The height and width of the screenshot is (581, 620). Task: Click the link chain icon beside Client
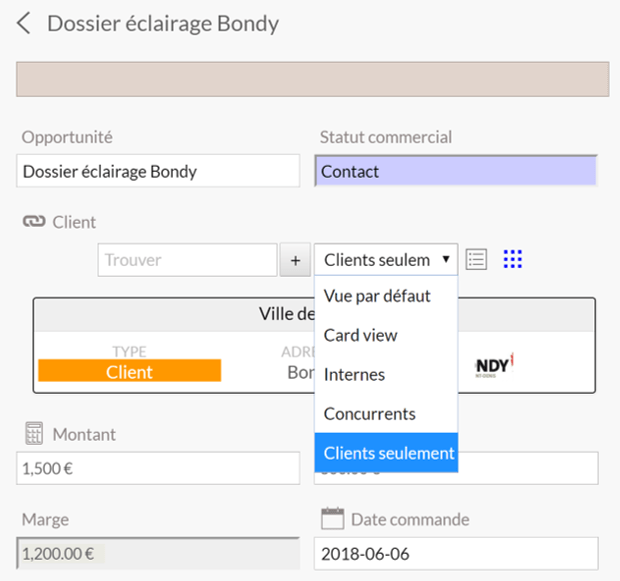point(34,222)
